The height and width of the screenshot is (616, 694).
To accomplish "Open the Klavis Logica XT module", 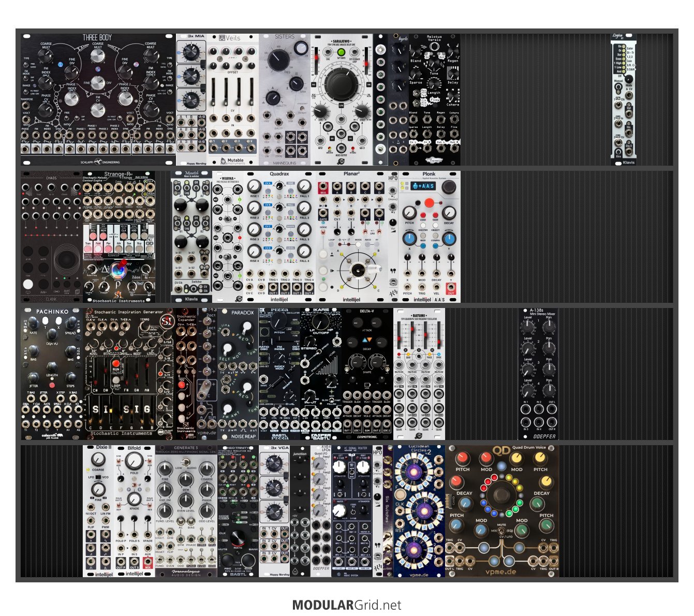I will (624, 100).
